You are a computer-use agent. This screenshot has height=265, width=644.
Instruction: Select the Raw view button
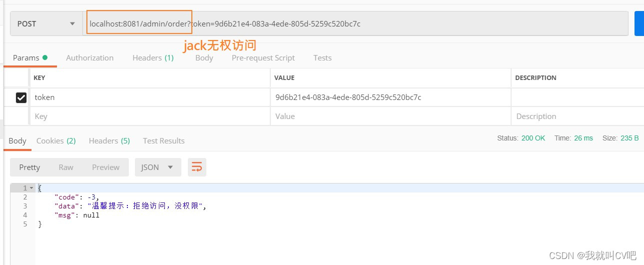coord(66,167)
